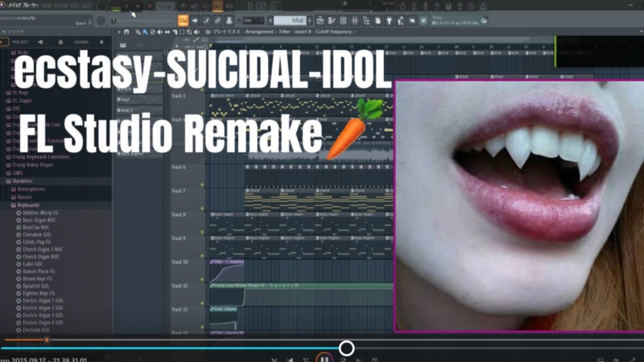Toggle pattern/song mode button left of play

117,7
